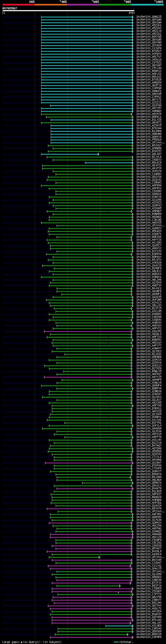Viewport: 166px width, 644px height.
Task: Select label UniRef100_B8EKC1
Action: tap(149, 117)
